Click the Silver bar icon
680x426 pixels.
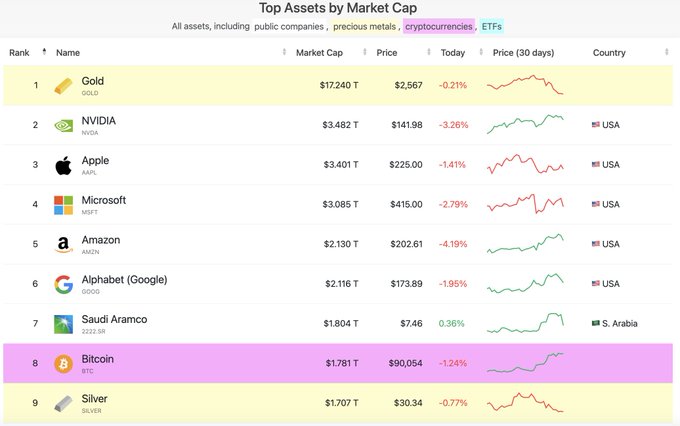64,402
